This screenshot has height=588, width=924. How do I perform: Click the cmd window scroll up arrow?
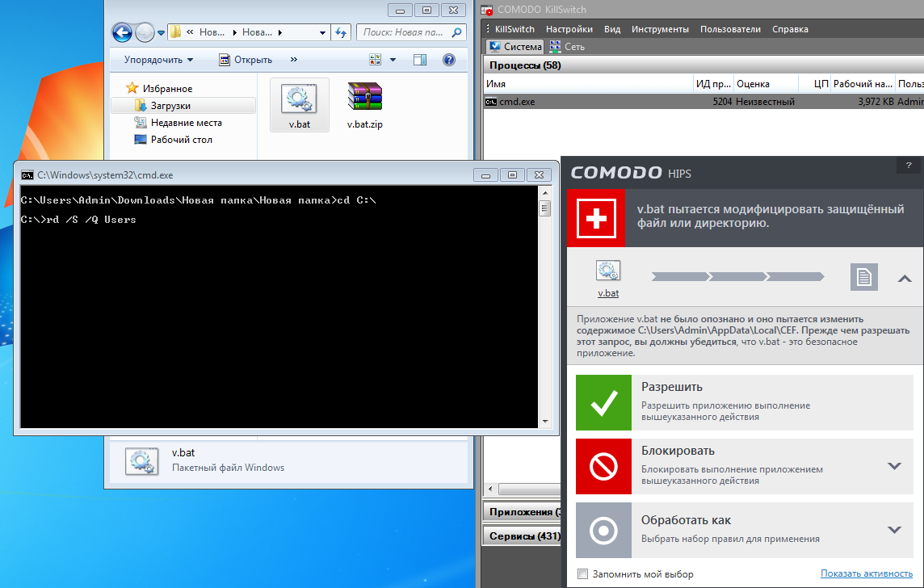[x=545, y=193]
